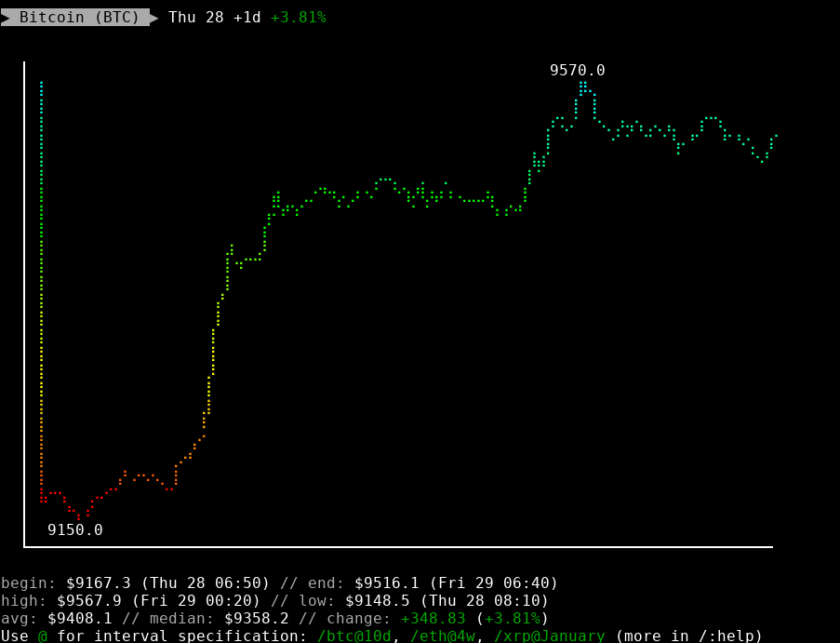Viewport: 840px width, 643px height.
Task: Click the /btc@10d example command
Action: (x=354, y=636)
